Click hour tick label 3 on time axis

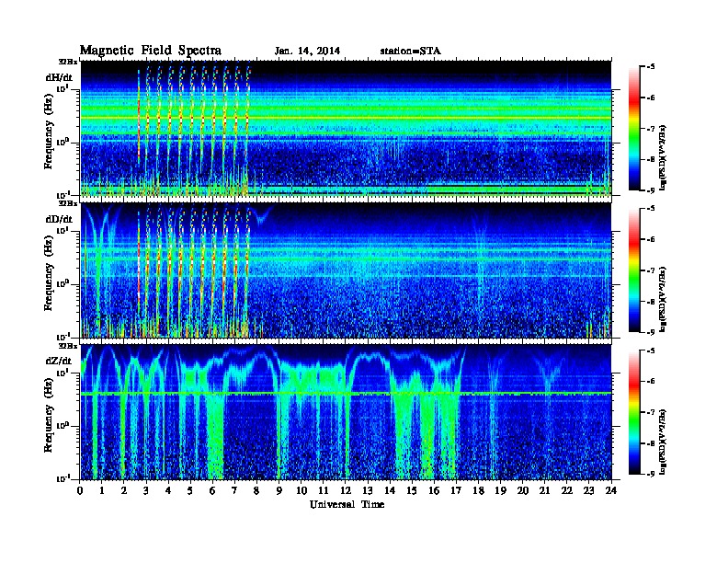[x=146, y=490]
